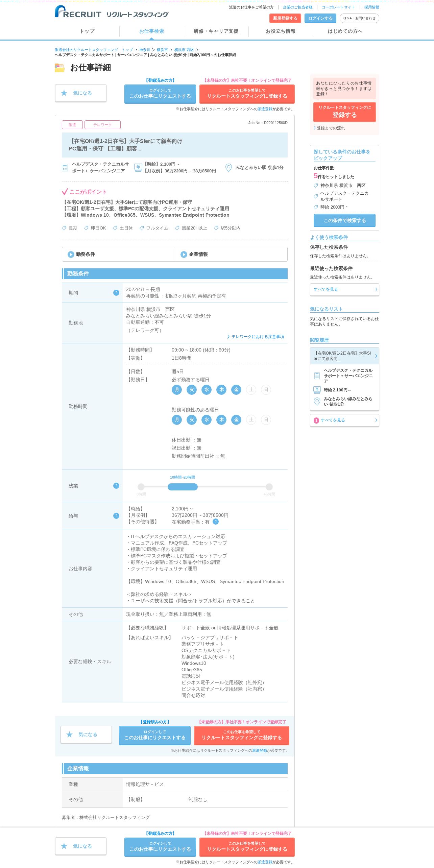Screen dimensions: 434x868
Task: Open テレワークにおける注意事項 link
Action: [256, 337]
